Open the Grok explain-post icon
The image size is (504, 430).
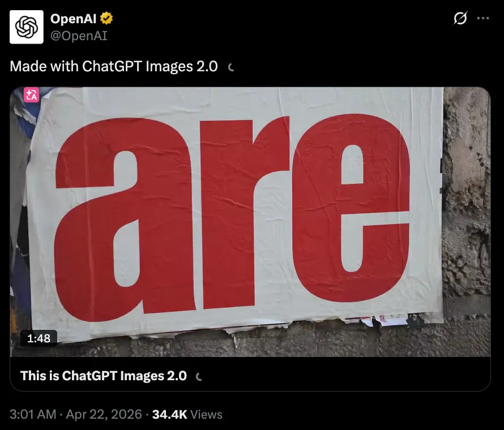pos(460,18)
